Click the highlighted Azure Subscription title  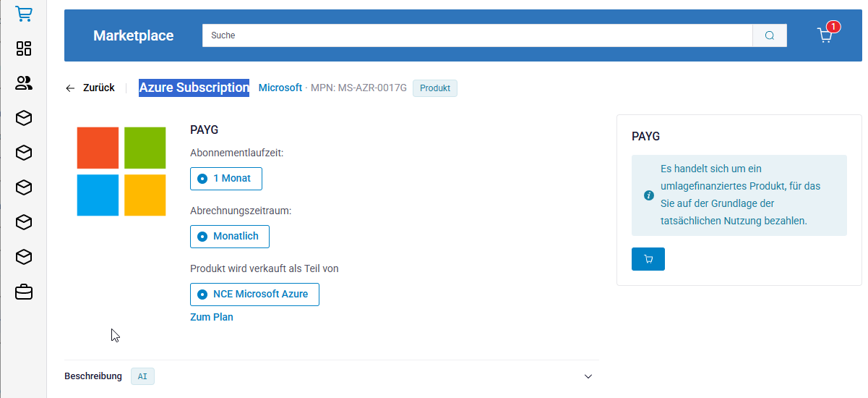194,88
